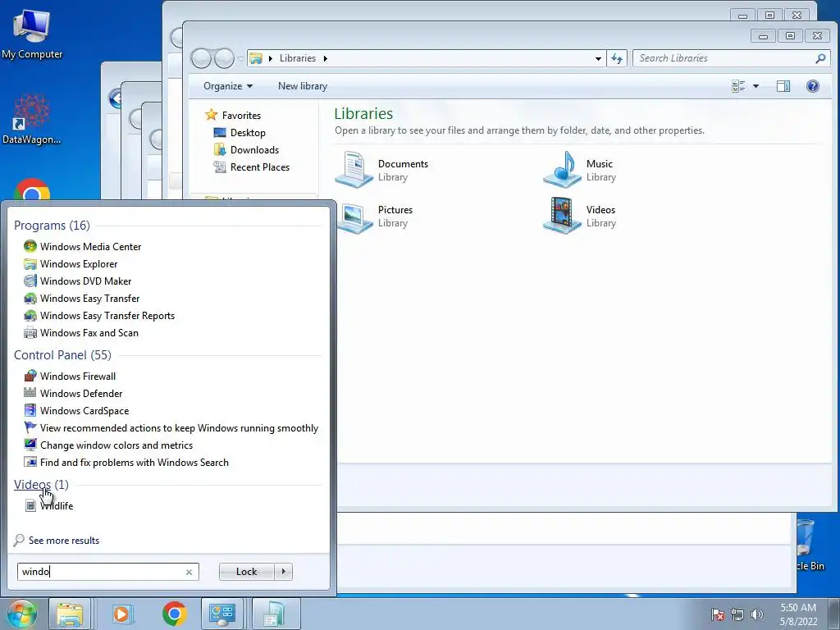This screenshot has width=840, height=630.
Task: Open Windows Easy Transfer Reports
Action: click(99, 316)
